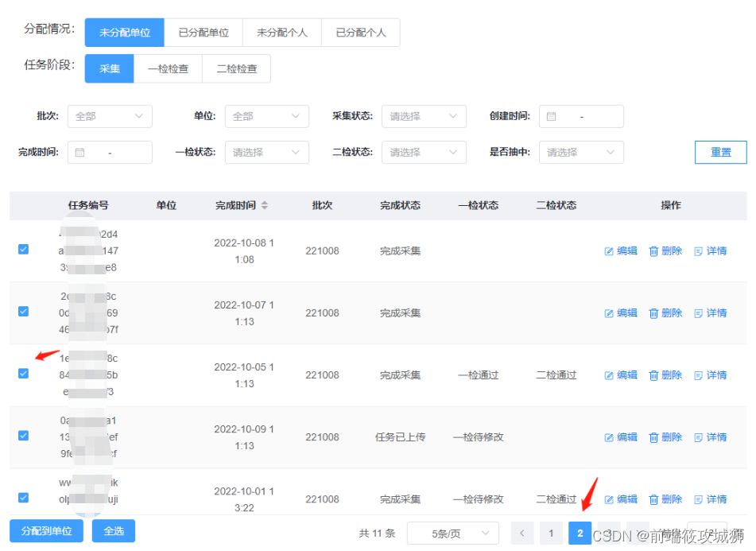756x551 pixels.
Task: Go to previous page arrow
Action: click(x=522, y=534)
